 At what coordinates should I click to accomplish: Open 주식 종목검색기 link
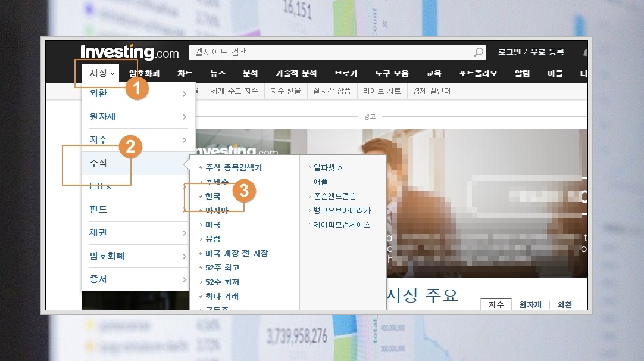tap(233, 168)
